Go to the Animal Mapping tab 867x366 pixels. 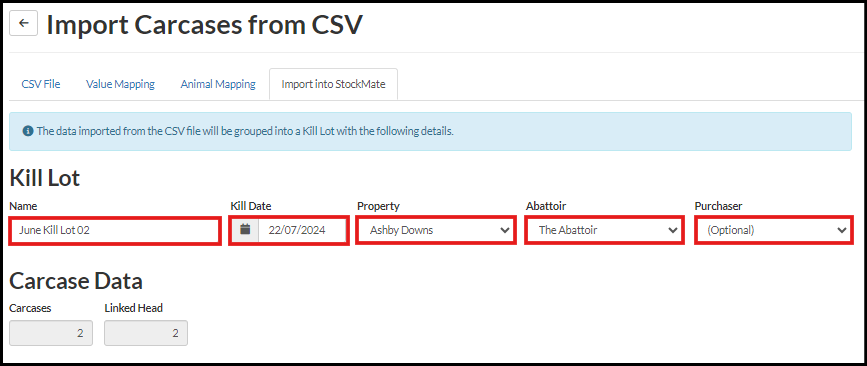pyautogui.click(x=218, y=85)
